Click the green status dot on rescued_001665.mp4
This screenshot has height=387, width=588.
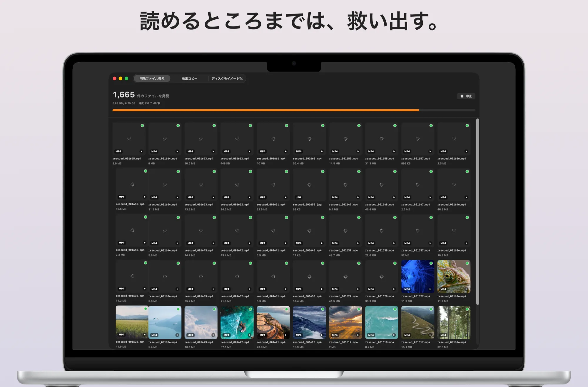pyautogui.click(x=142, y=125)
